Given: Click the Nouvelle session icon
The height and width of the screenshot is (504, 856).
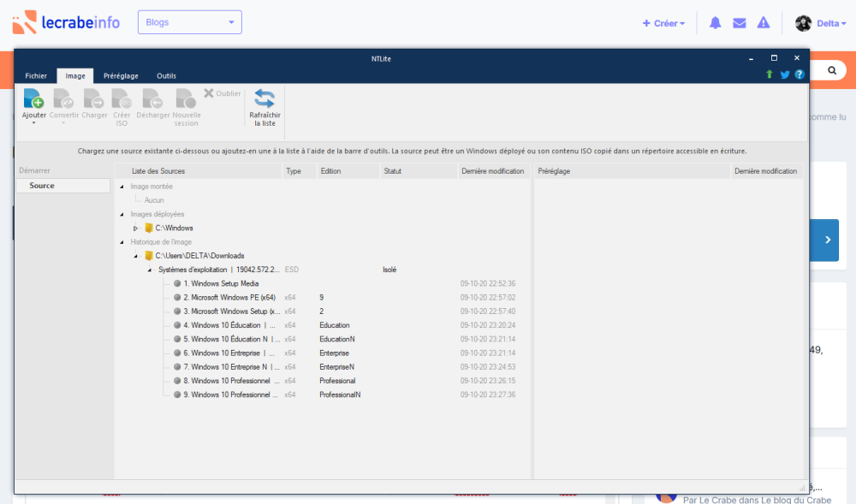Looking at the screenshot, I should click(x=187, y=100).
